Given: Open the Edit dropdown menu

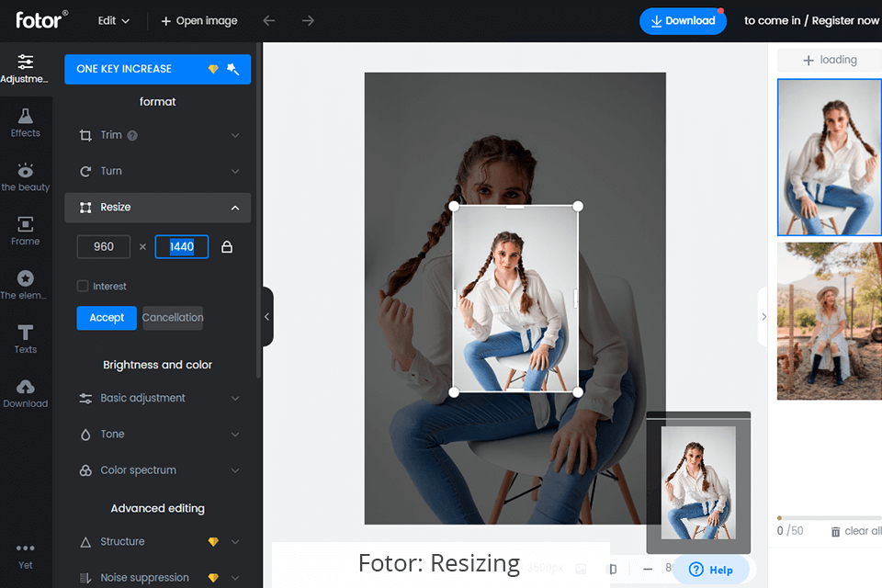Looking at the screenshot, I should tap(114, 21).
